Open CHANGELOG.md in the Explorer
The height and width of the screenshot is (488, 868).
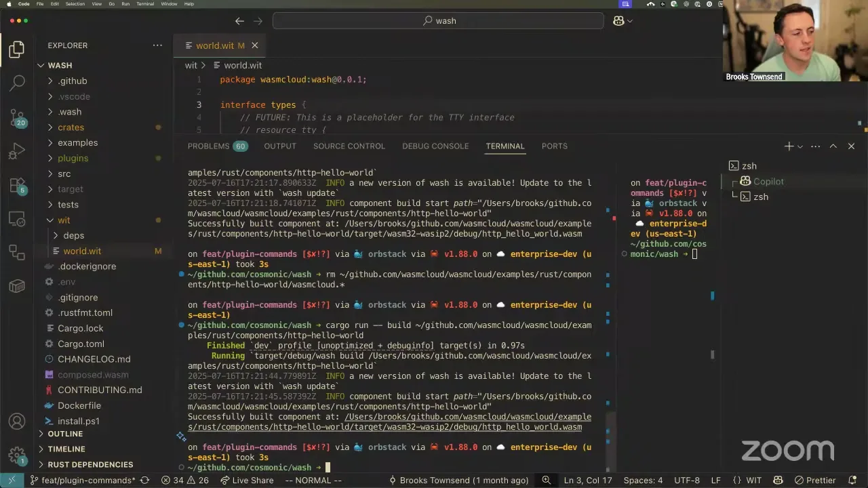tap(94, 360)
